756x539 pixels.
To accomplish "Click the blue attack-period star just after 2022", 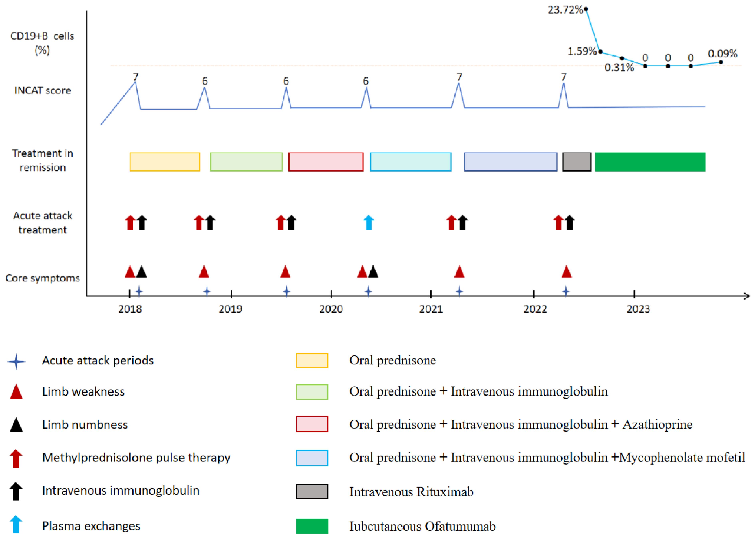I will point(566,291).
